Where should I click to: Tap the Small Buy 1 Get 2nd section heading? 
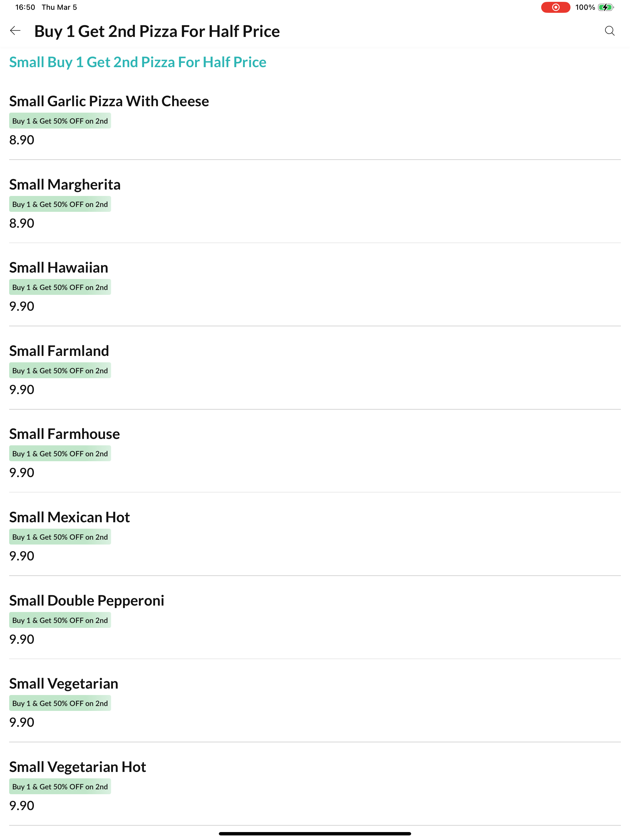click(x=137, y=62)
